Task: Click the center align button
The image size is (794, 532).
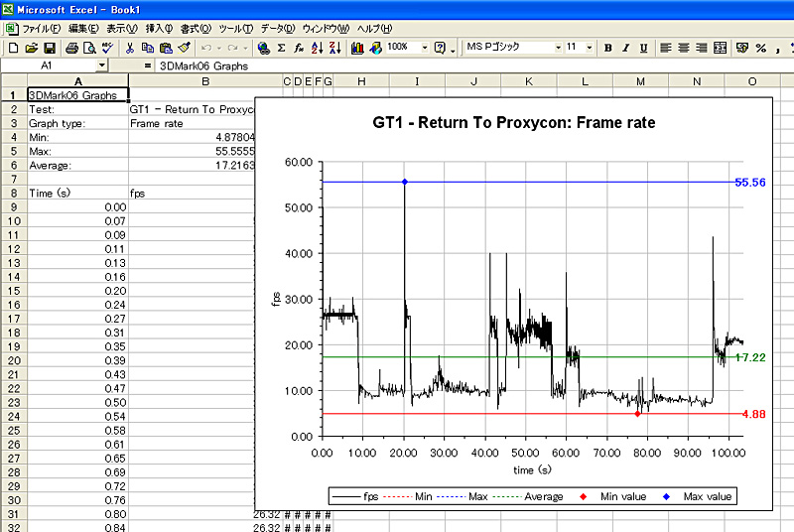Action: [683, 48]
